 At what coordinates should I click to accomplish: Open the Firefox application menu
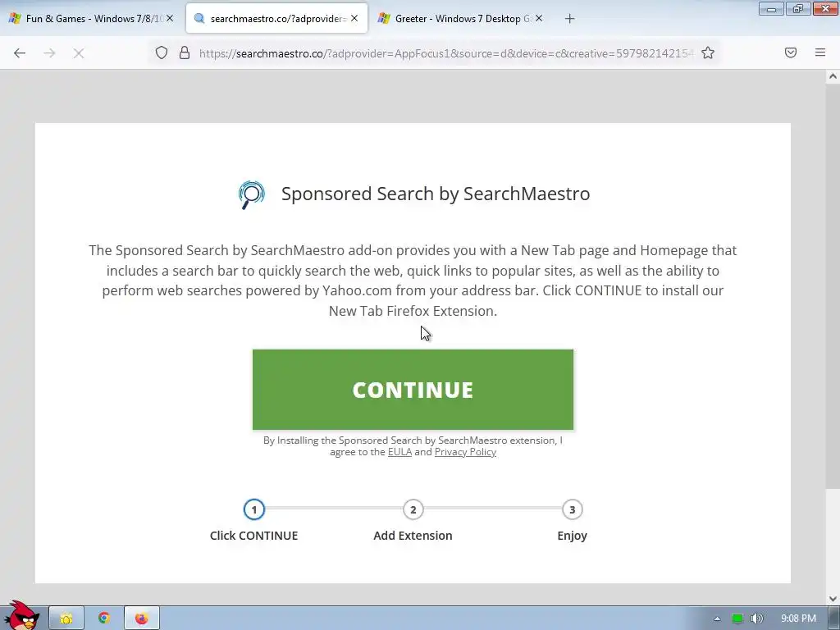tap(820, 52)
